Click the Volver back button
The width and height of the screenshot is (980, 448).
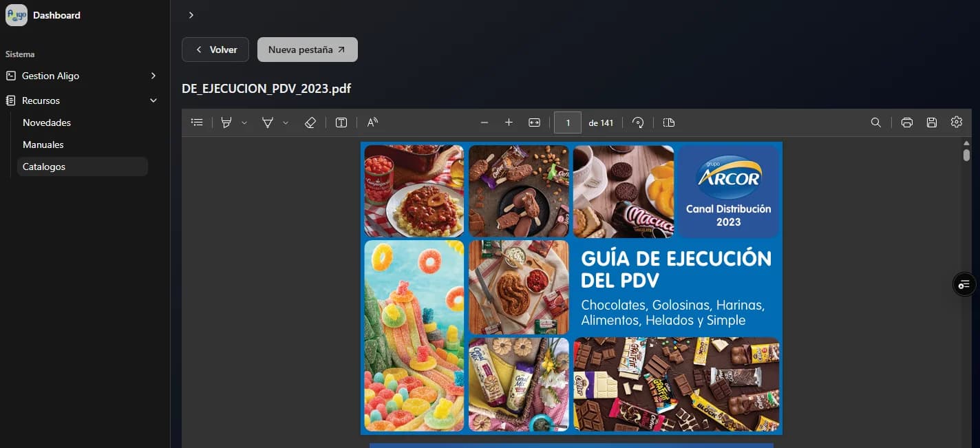click(215, 50)
